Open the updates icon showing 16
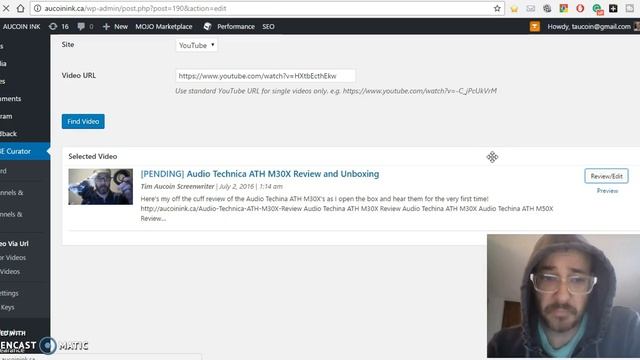The height and width of the screenshot is (360, 640). click(x=53, y=27)
